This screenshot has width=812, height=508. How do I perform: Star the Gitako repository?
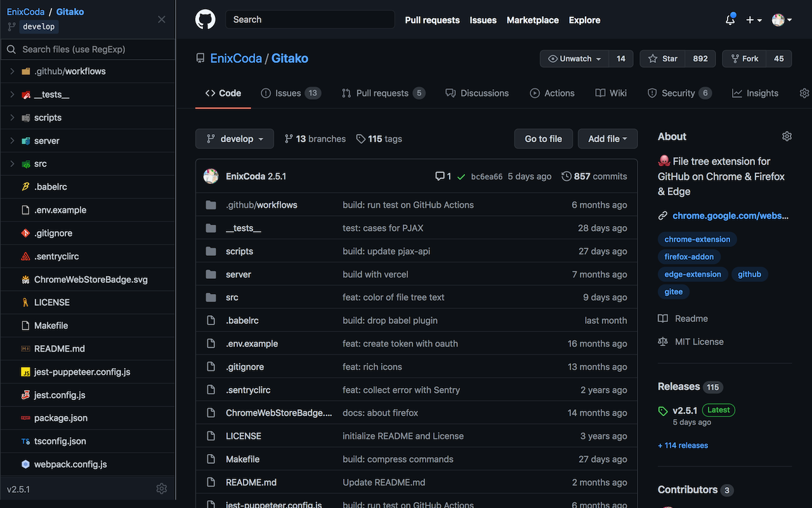pos(662,58)
